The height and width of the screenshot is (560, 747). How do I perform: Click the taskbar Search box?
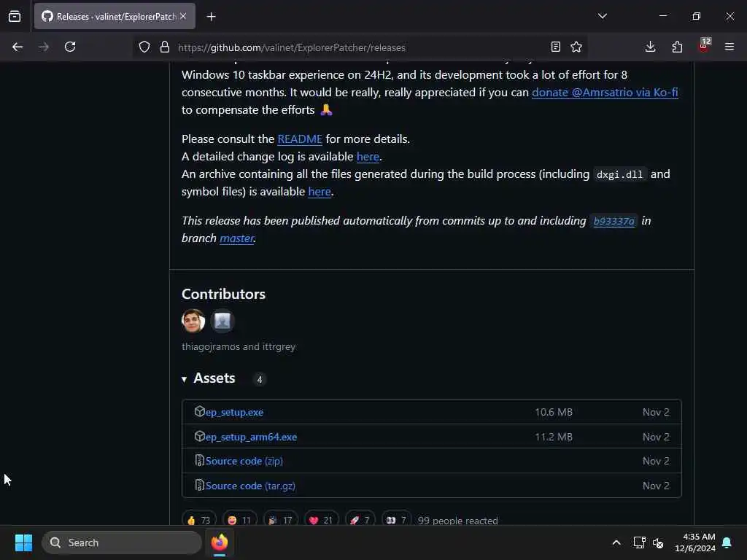tap(122, 542)
